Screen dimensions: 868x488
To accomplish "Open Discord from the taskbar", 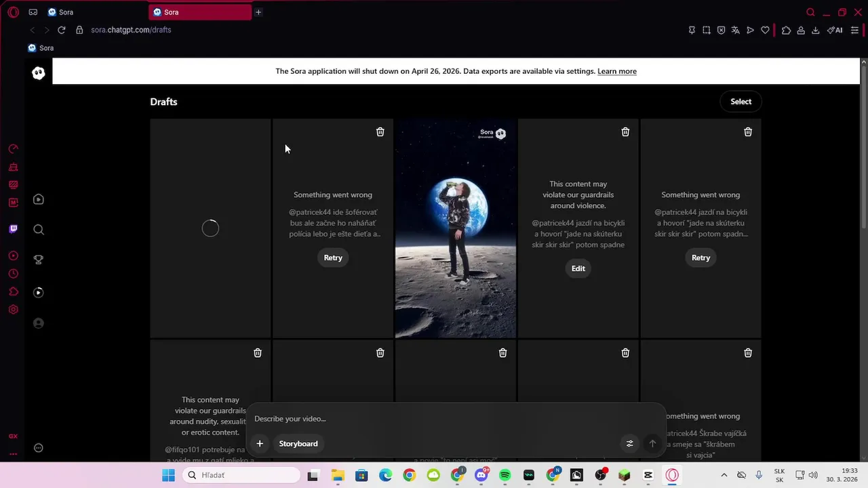I will tap(481, 475).
